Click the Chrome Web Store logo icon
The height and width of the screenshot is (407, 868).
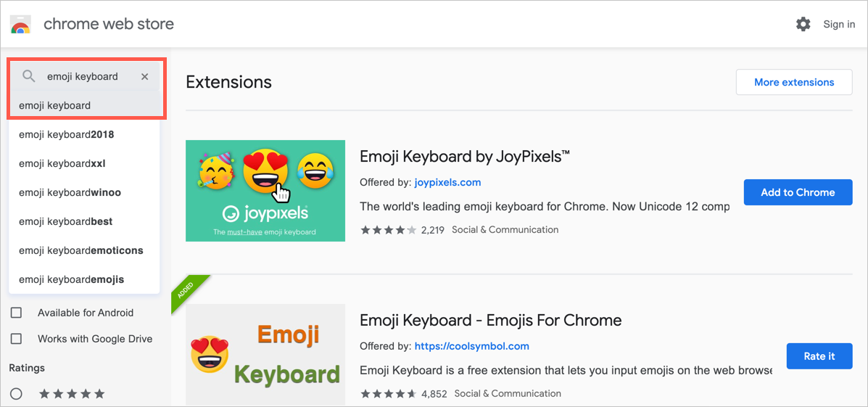[x=20, y=24]
